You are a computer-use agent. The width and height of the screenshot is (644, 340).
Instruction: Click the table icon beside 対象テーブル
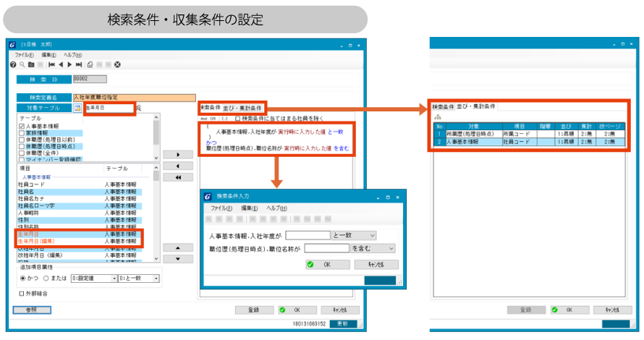pyautogui.click(x=77, y=108)
